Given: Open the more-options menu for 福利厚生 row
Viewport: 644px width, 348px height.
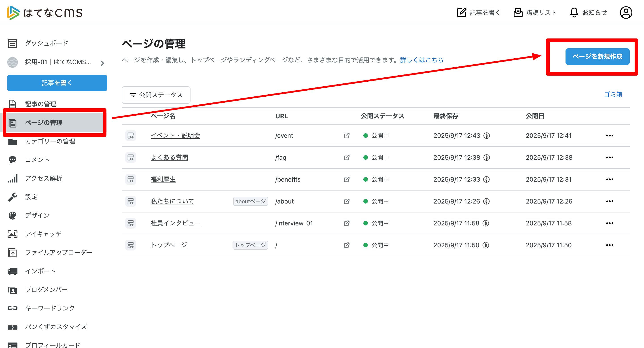Looking at the screenshot, I should (x=610, y=180).
